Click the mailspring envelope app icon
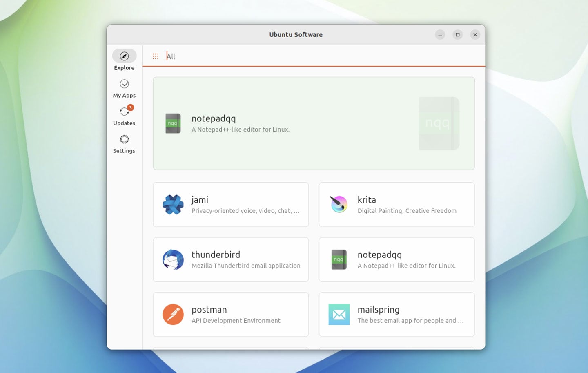This screenshot has height=373, width=588. point(339,314)
